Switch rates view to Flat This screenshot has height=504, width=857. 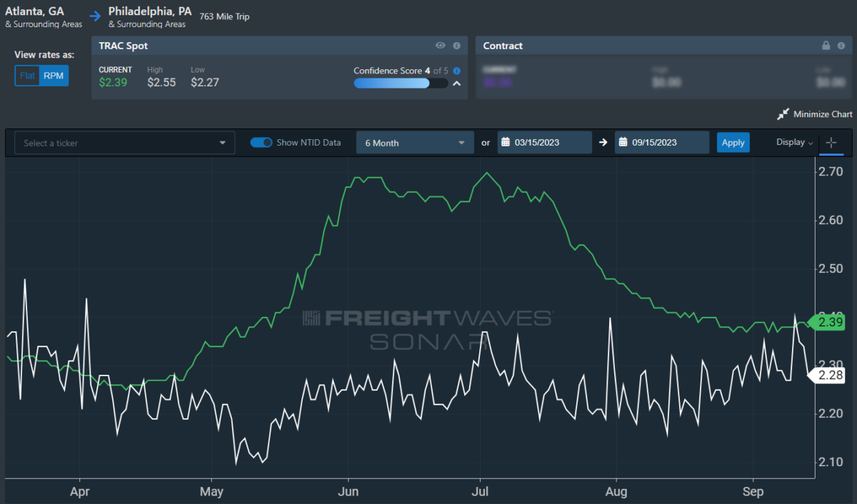28,76
